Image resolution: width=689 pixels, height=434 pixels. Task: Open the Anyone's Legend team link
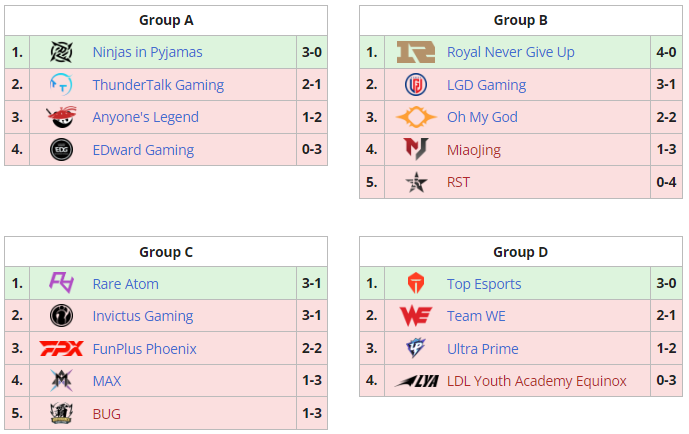(145, 117)
